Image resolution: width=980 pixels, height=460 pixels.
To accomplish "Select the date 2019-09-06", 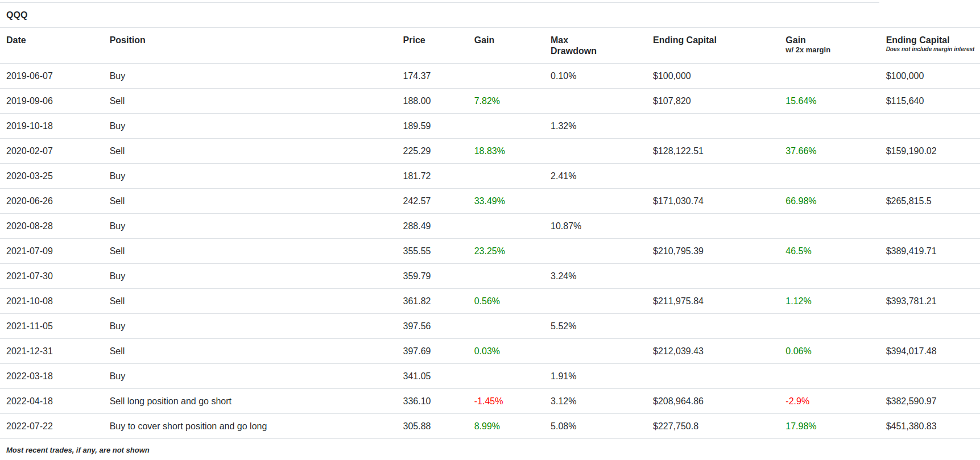I will (30, 101).
